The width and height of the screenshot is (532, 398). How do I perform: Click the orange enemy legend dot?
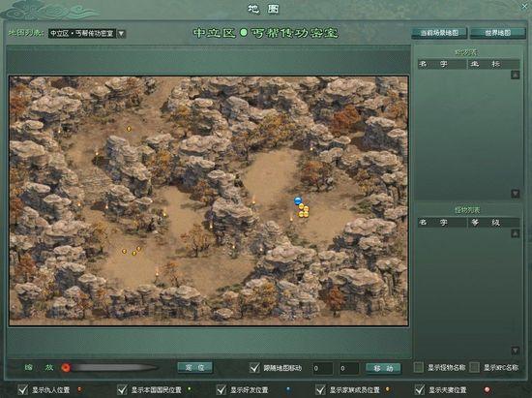pos(79,389)
